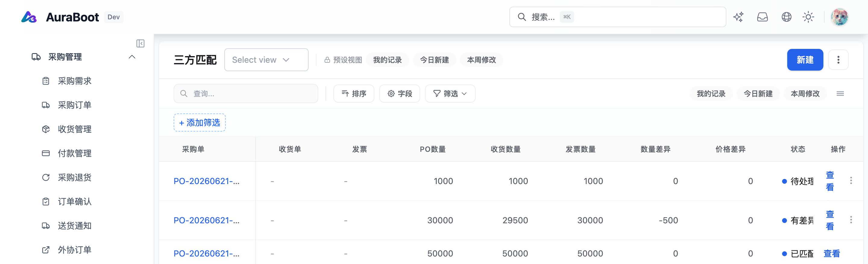Open the 筛选 filter dropdown
This screenshot has width=868, height=264.
450,94
